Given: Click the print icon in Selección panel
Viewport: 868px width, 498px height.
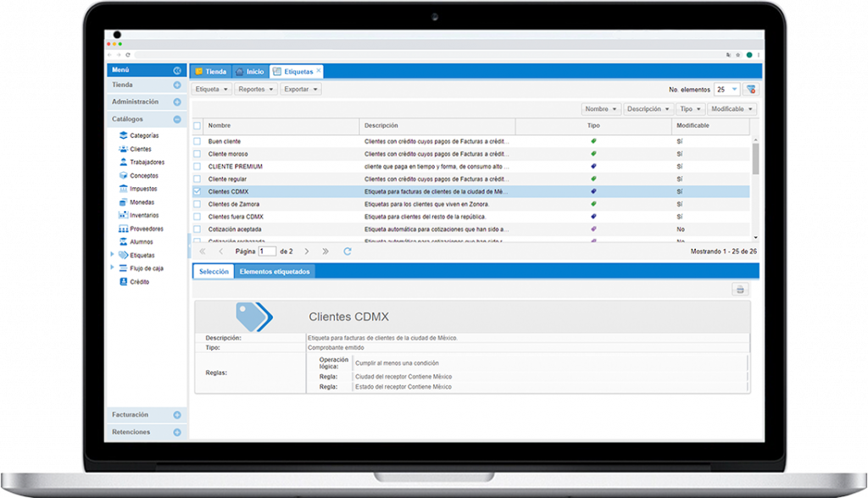Looking at the screenshot, I should click(740, 290).
